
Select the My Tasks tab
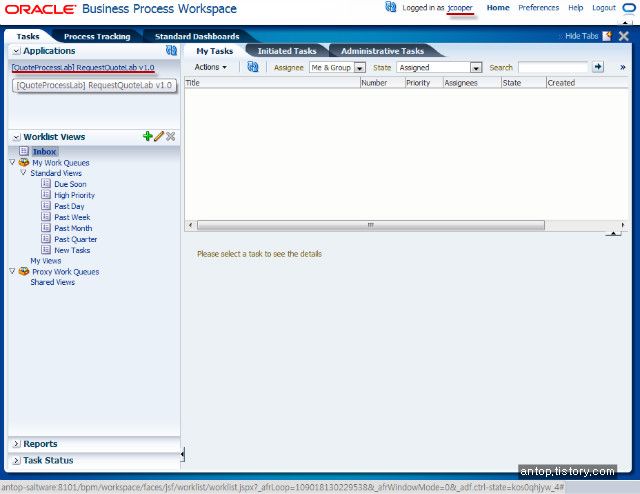(214, 51)
